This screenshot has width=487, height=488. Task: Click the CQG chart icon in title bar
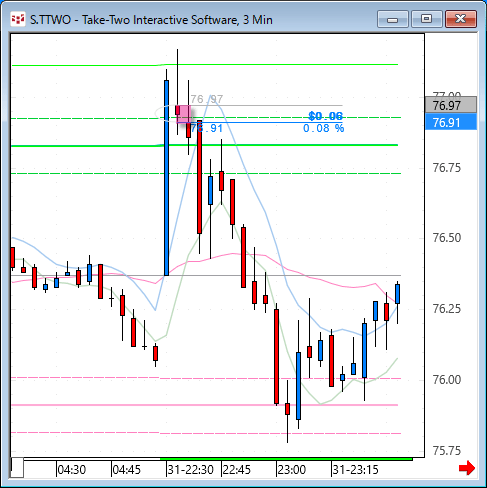pyautogui.click(x=18, y=19)
